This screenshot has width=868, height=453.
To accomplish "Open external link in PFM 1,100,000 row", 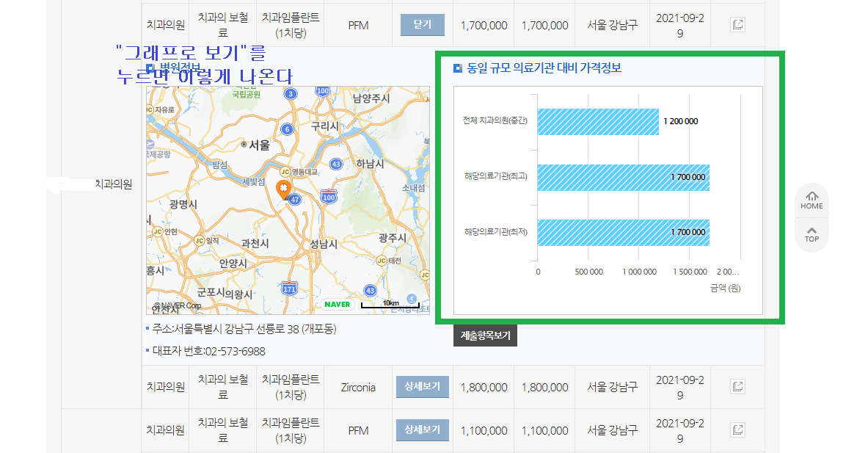I will [737, 430].
